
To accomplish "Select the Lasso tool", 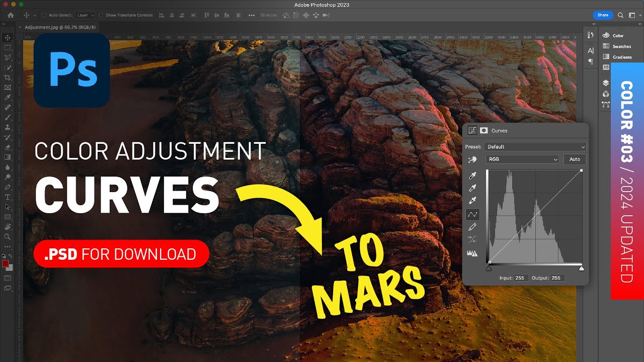I will point(8,57).
